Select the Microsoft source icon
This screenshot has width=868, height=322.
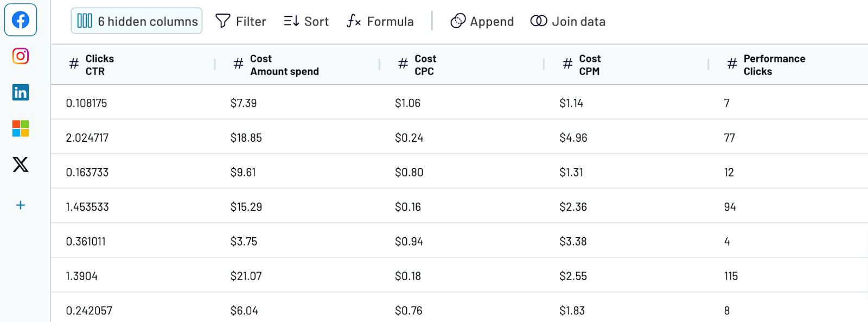click(21, 129)
